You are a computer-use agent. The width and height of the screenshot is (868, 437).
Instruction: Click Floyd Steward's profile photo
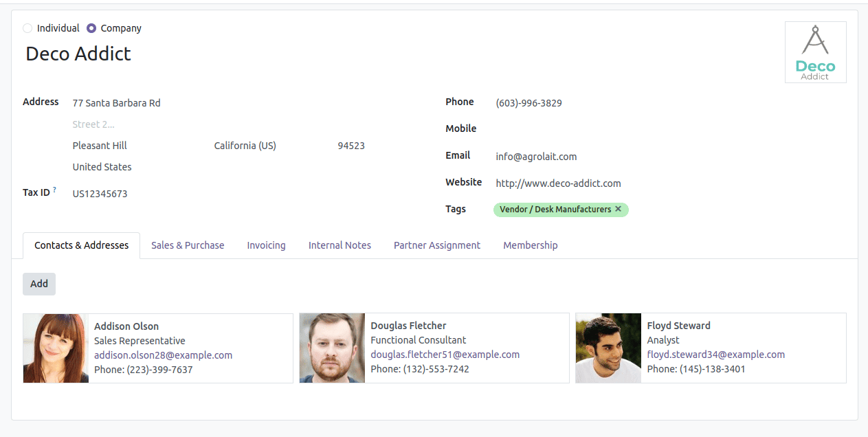click(x=608, y=348)
